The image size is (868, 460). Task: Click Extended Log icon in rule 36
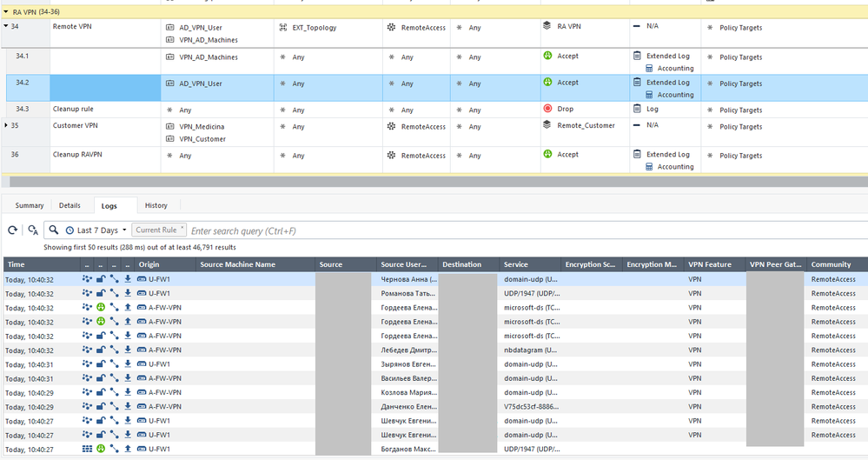coord(638,155)
